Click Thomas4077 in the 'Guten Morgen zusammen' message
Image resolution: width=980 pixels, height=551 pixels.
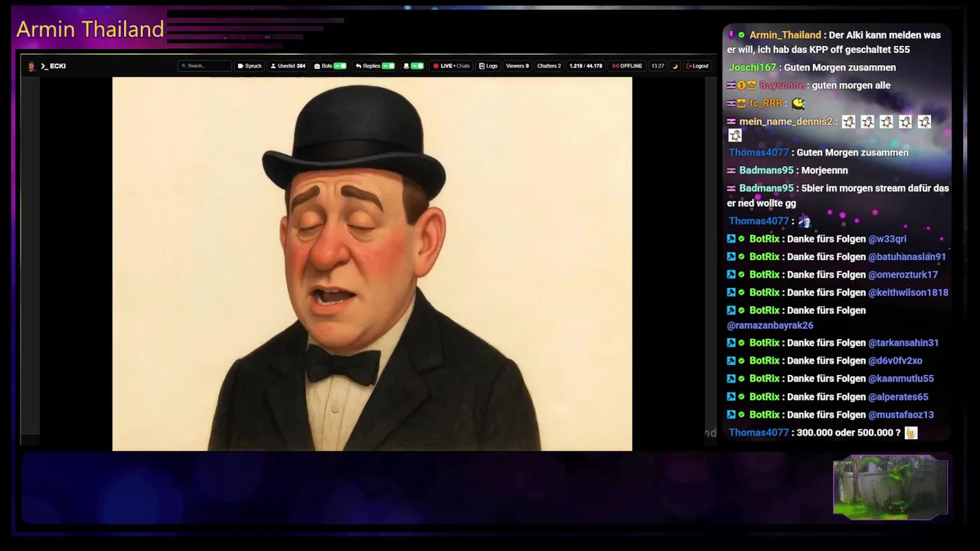tap(759, 152)
